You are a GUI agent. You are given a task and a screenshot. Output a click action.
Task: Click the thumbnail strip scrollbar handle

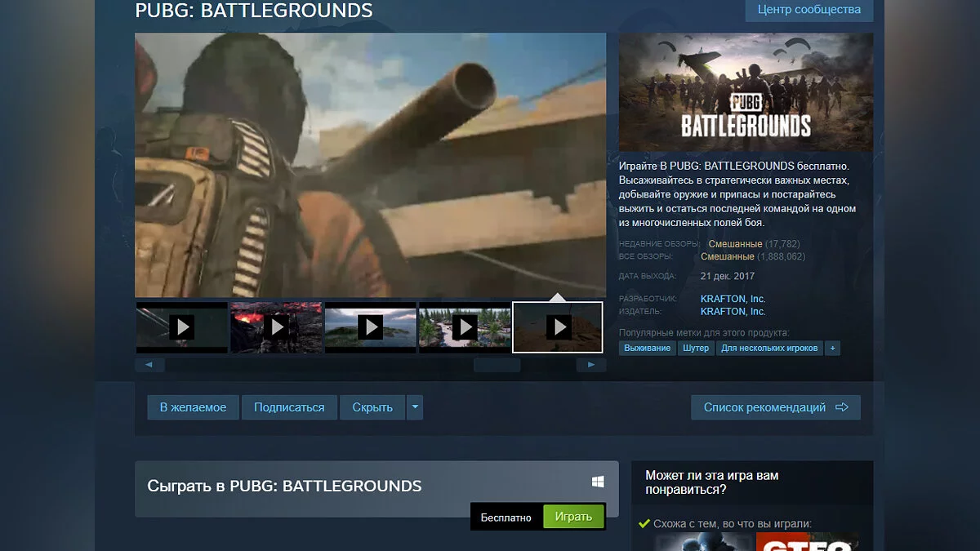[497, 365]
